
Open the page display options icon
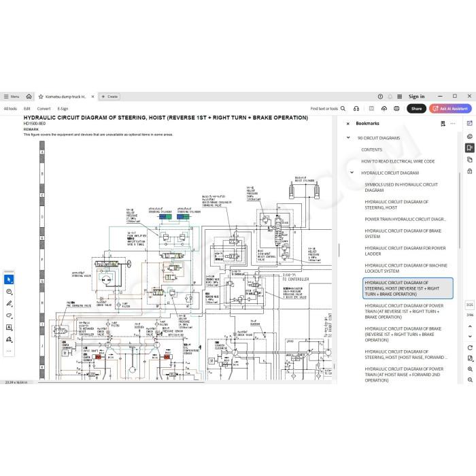pos(470,358)
